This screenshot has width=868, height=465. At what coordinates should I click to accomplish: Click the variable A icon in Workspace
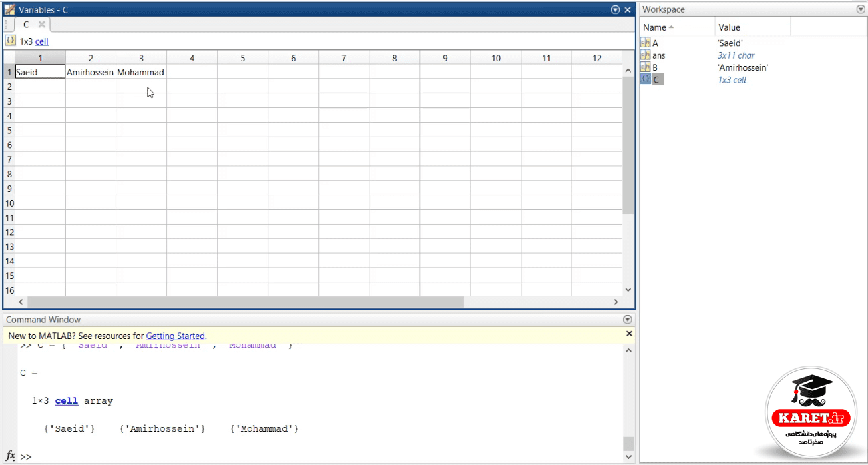point(645,43)
